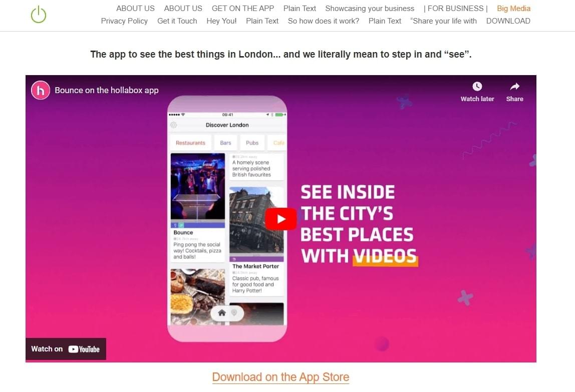Click the Share arrow icon

tap(515, 87)
